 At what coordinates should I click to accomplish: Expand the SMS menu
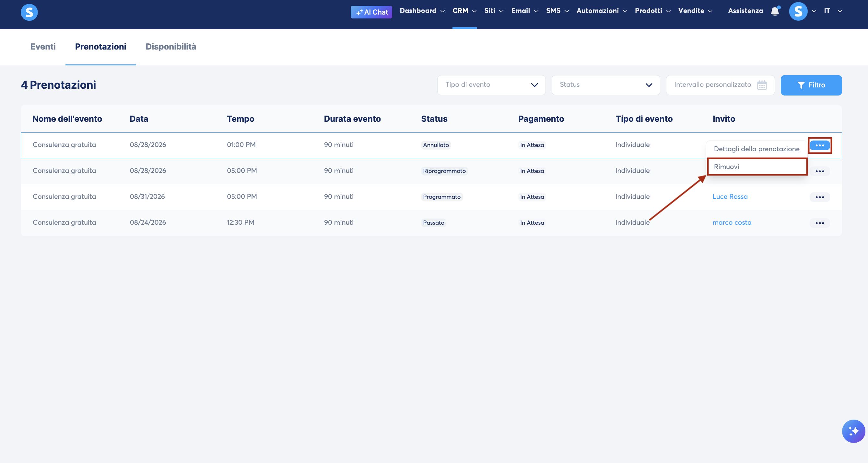point(557,11)
